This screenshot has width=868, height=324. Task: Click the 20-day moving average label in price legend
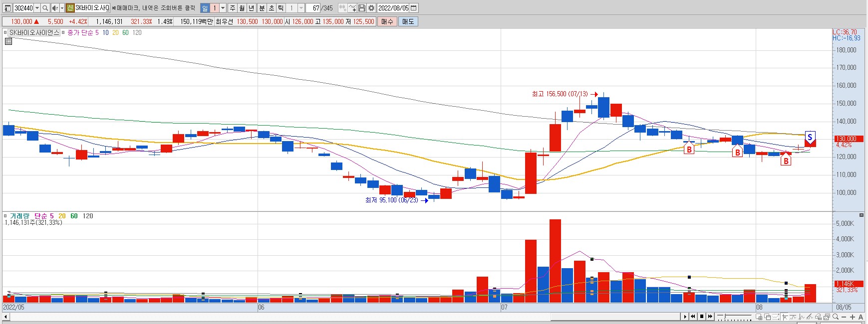click(115, 32)
